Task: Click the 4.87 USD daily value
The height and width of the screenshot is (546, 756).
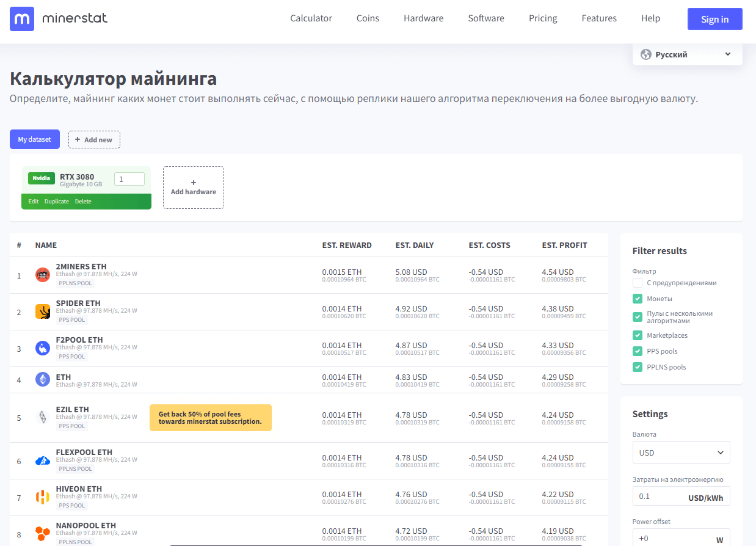Action: pyautogui.click(x=412, y=346)
